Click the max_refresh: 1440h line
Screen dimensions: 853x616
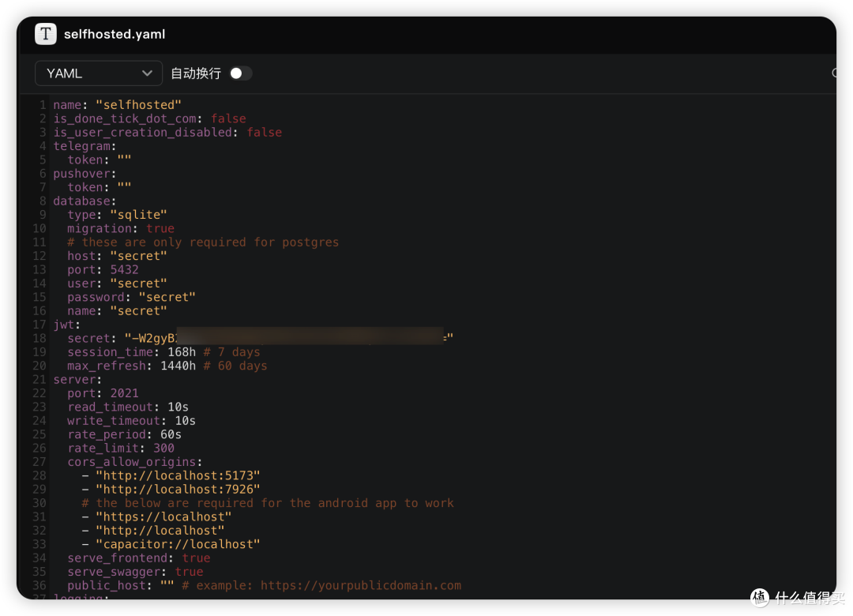[x=167, y=366]
